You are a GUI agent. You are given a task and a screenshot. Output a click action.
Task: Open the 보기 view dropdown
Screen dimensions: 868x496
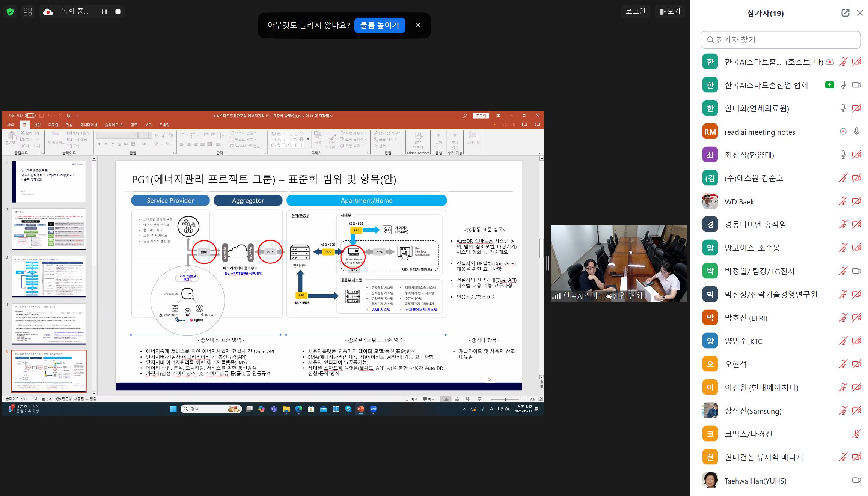coord(670,11)
